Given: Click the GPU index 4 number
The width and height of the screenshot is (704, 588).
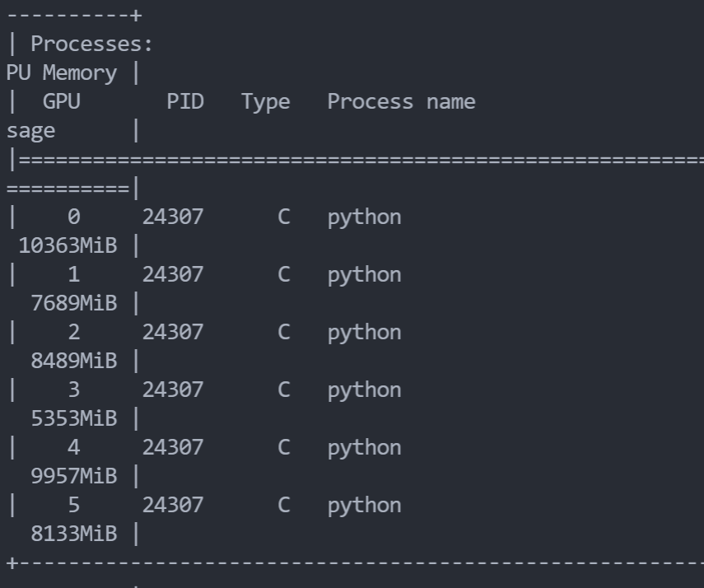Looking at the screenshot, I should (74, 447).
